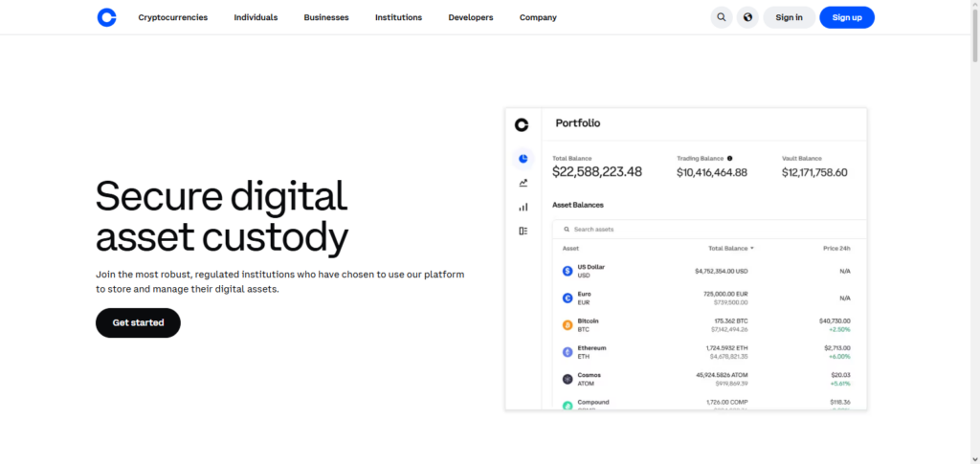The height and width of the screenshot is (464, 980).
Task: Click the 45,924.5826 ATOM balance
Action: pyautogui.click(x=722, y=375)
